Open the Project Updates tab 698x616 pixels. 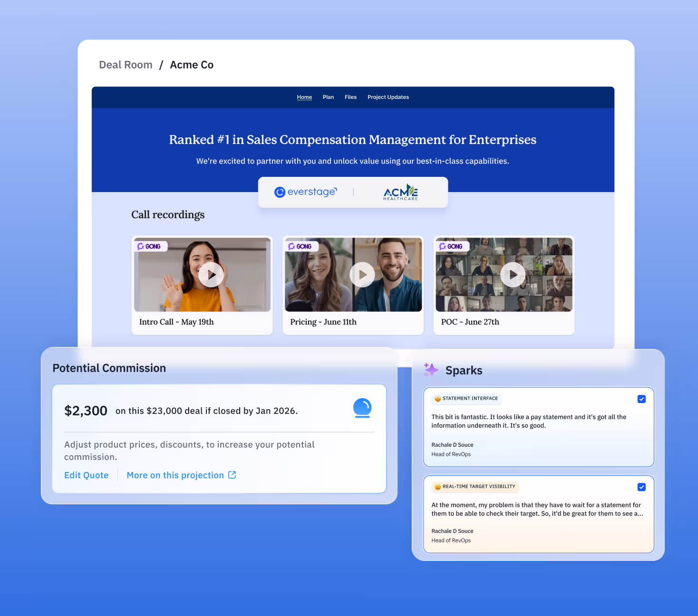388,97
